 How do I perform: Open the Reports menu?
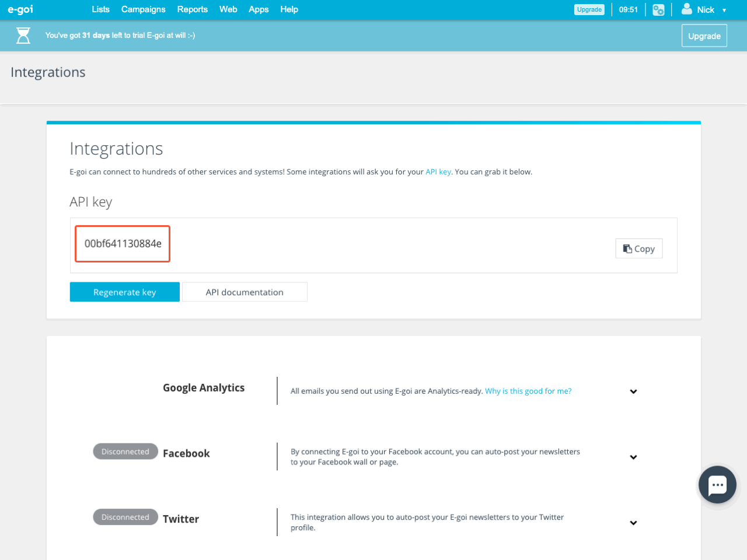click(x=193, y=9)
